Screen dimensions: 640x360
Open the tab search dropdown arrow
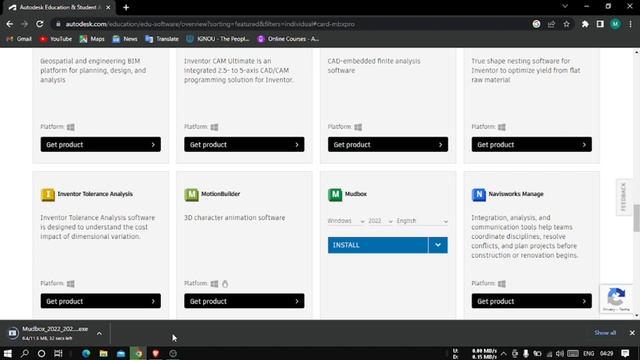coord(565,7)
